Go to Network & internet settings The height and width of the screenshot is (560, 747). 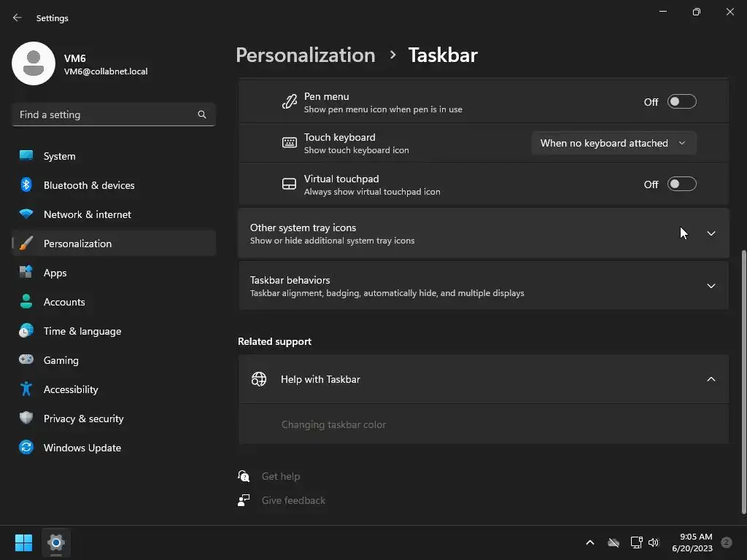tap(87, 214)
